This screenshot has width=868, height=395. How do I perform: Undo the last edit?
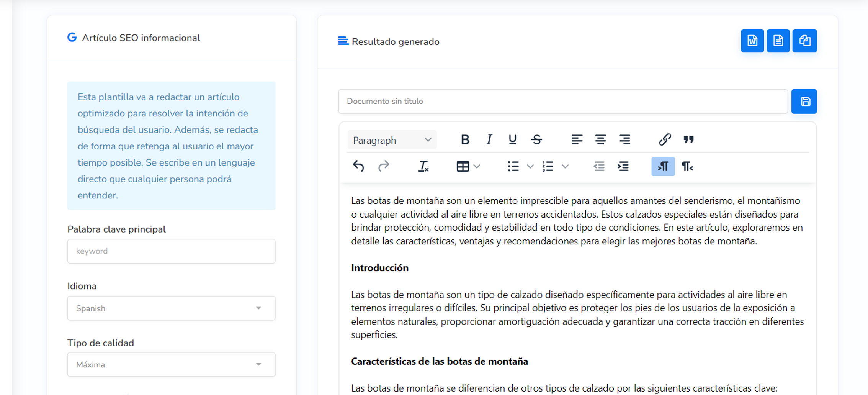pos(358,166)
